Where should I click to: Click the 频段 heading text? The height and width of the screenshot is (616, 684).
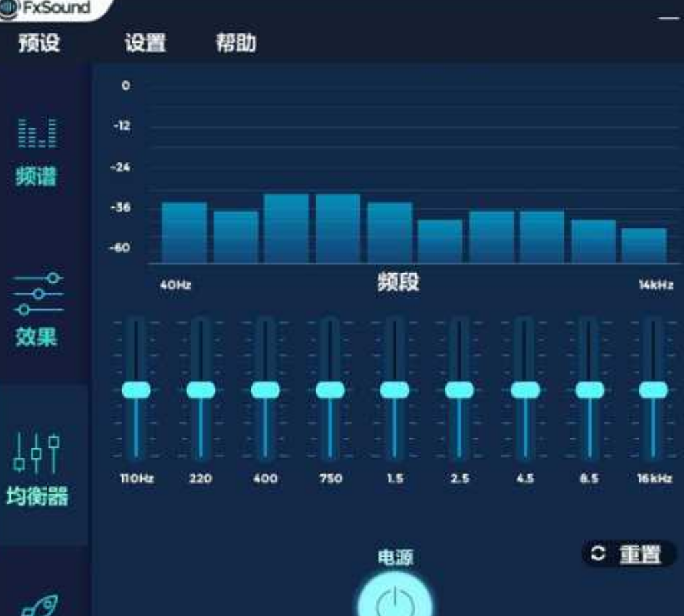(398, 283)
